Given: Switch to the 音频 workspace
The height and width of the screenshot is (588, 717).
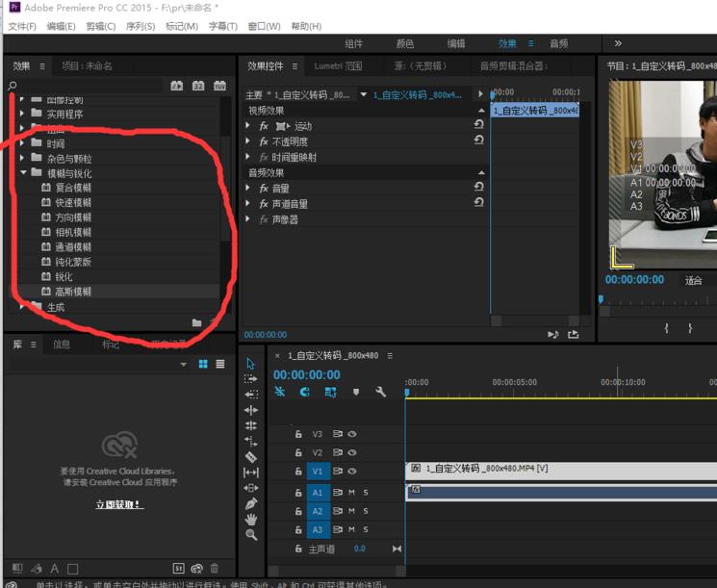Looking at the screenshot, I should [559, 43].
